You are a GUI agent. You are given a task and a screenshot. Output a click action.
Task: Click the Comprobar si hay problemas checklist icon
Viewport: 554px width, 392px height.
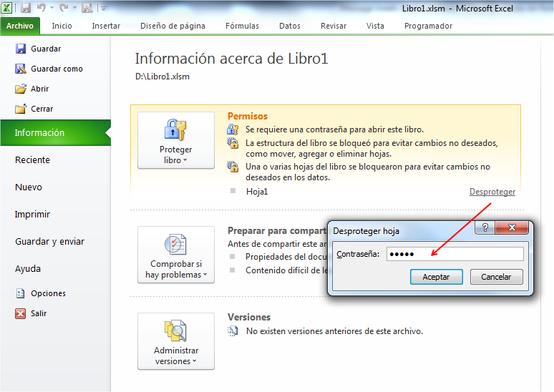(175, 245)
